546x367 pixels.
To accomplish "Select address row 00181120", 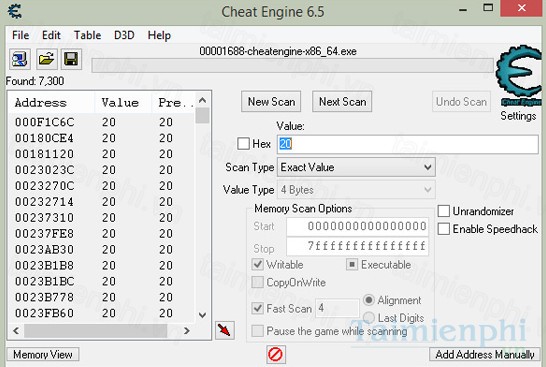I will pos(101,154).
